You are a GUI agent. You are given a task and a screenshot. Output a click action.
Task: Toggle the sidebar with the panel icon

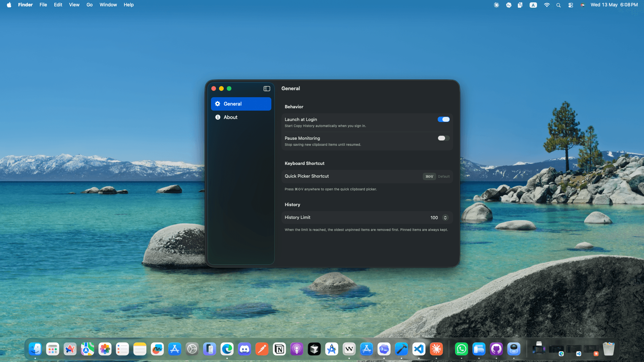(x=267, y=88)
